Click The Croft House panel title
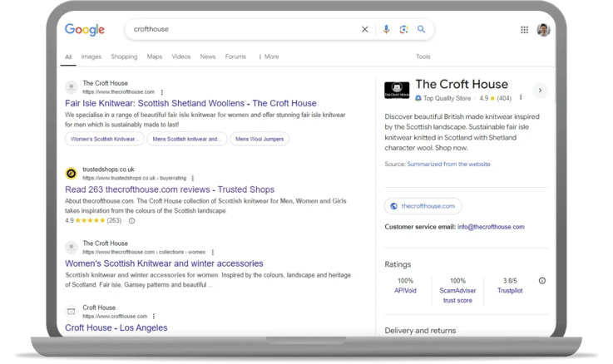Viewport: 613px width, 364px height. tap(462, 85)
